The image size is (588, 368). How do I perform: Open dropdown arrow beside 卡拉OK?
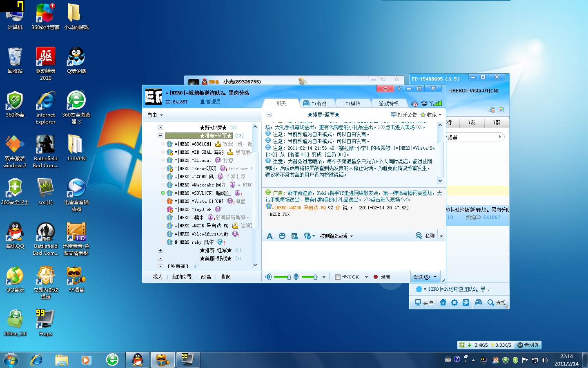pos(366,277)
